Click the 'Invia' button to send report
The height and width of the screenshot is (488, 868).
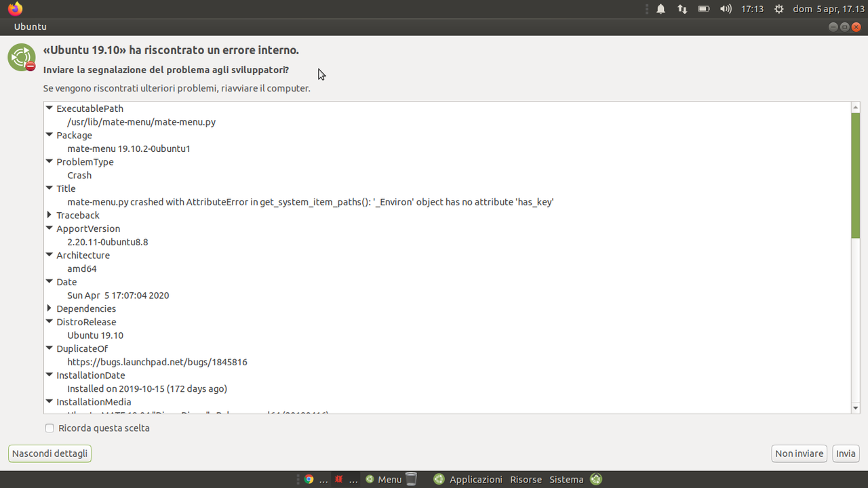[x=846, y=453]
